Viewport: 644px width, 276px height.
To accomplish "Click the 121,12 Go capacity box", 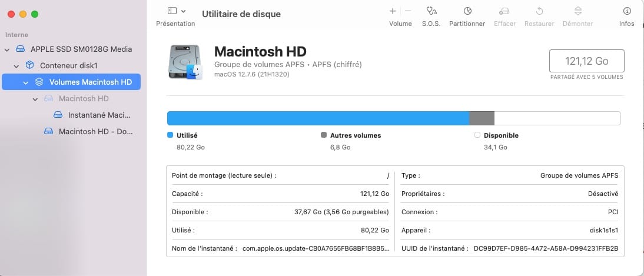I will pos(586,61).
